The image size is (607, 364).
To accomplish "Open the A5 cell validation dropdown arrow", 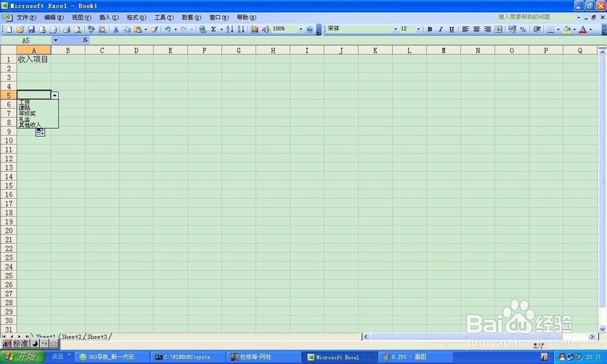I will coord(55,95).
